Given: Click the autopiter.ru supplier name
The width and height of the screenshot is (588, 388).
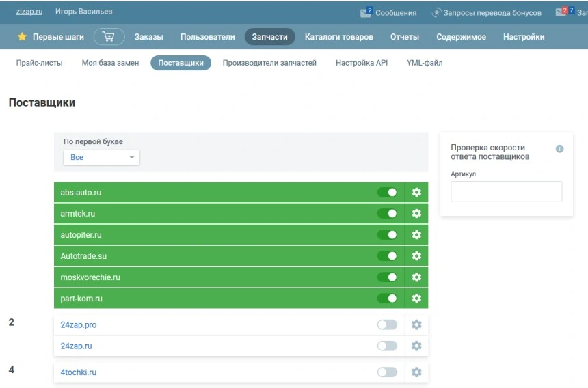Looking at the screenshot, I should point(81,235).
